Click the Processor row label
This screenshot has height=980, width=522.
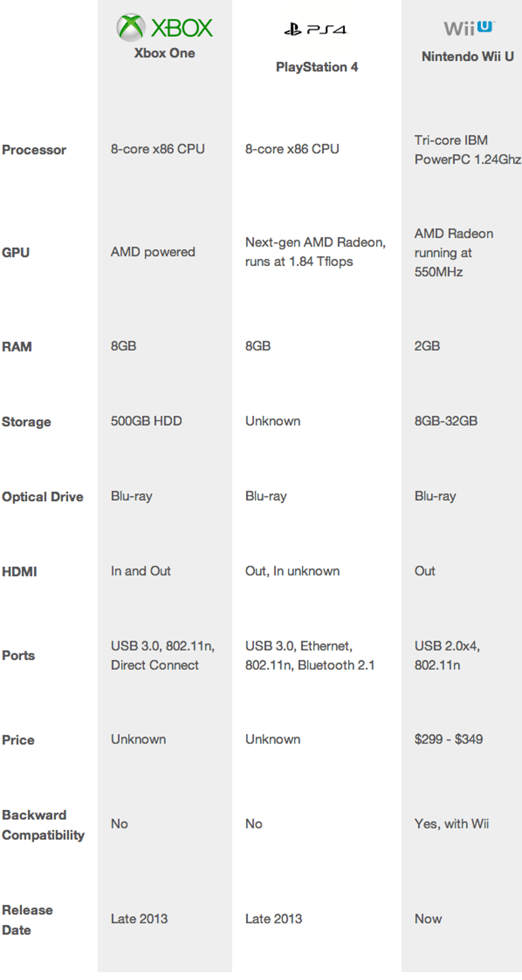coord(34,150)
